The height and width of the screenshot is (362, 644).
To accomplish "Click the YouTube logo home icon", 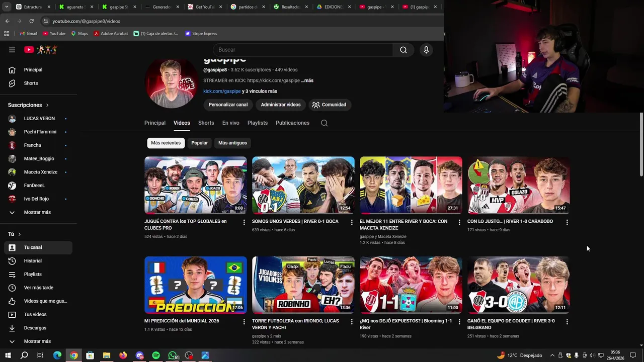I will (29, 50).
